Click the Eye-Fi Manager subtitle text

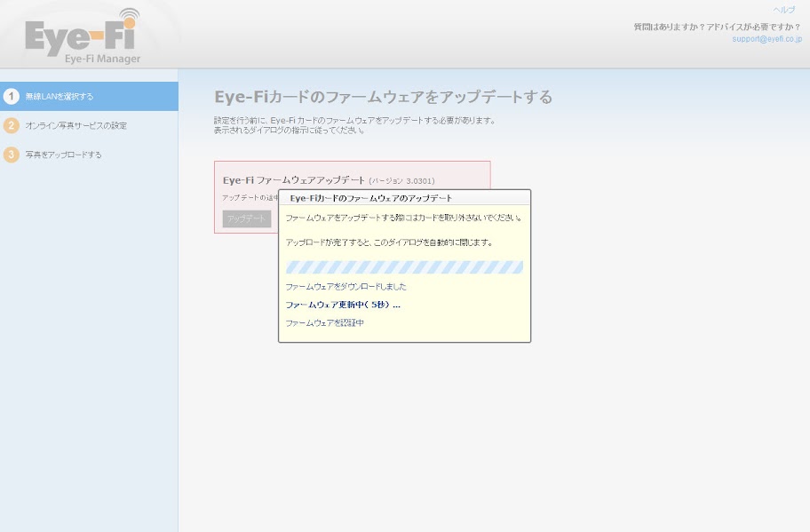pos(102,60)
